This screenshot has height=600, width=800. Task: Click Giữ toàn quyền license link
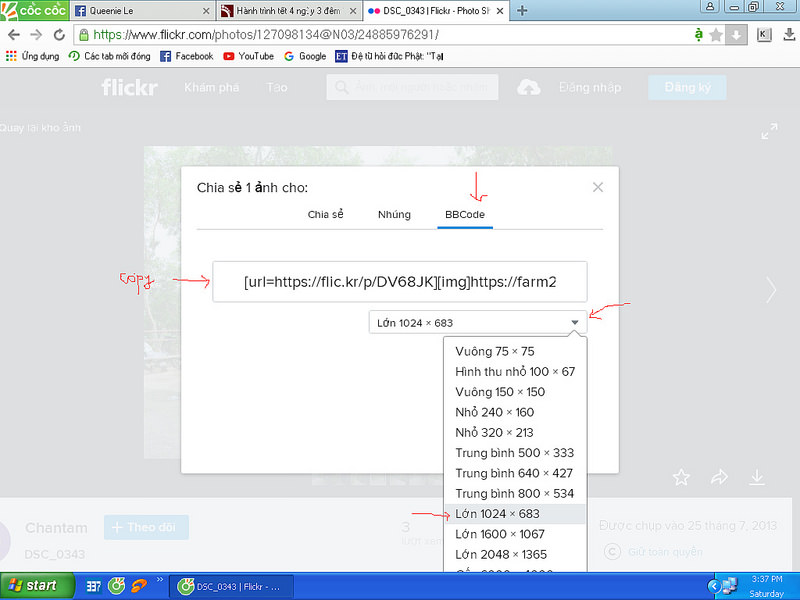click(x=665, y=552)
